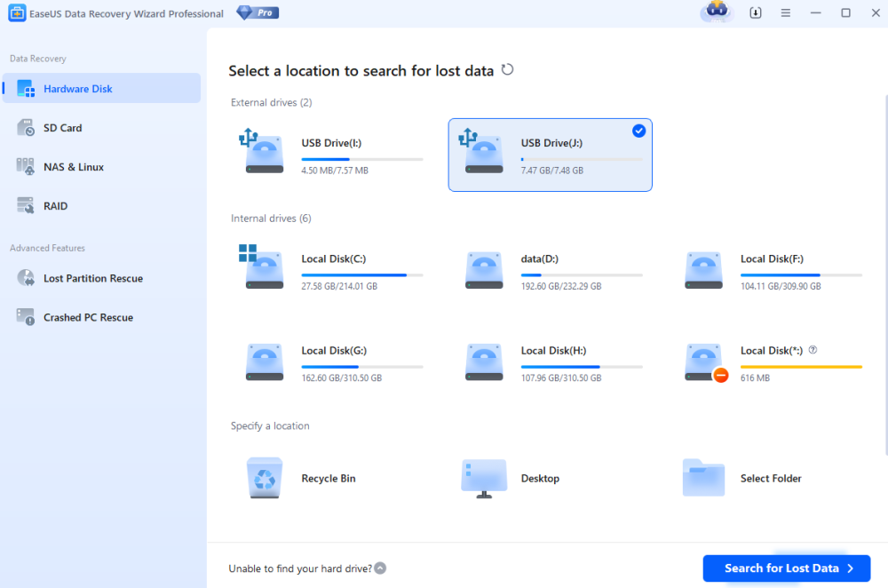Click 'Unable to find your hard drive?' link

(x=300, y=568)
